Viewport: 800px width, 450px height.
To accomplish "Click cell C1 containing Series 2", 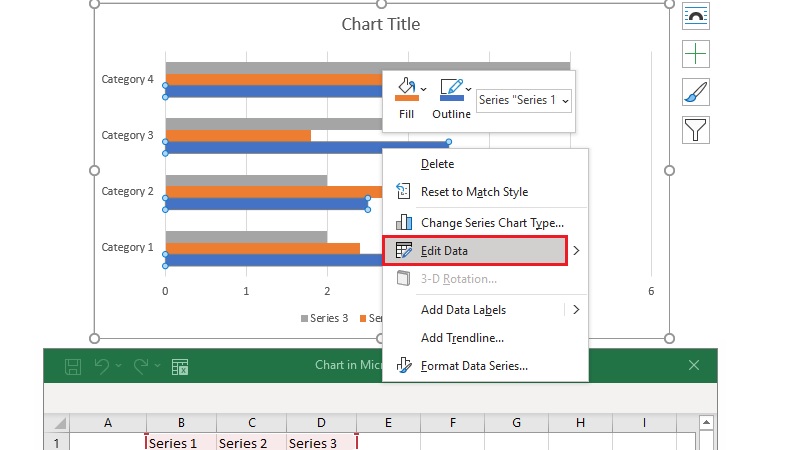I will point(252,442).
